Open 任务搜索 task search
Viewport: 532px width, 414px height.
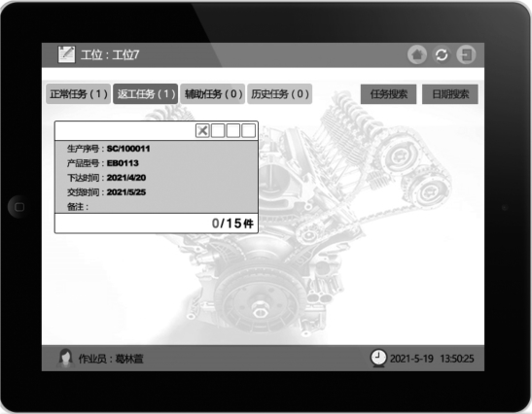[x=388, y=94]
